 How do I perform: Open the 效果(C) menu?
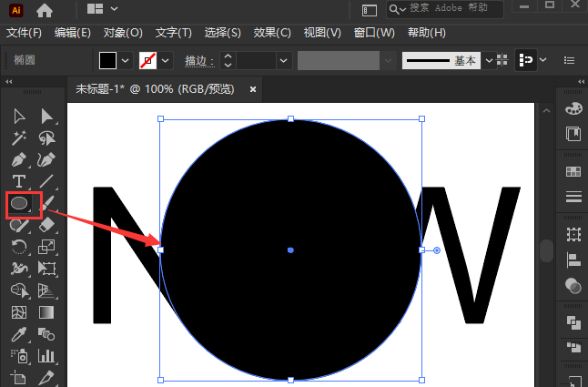click(272, 33)
